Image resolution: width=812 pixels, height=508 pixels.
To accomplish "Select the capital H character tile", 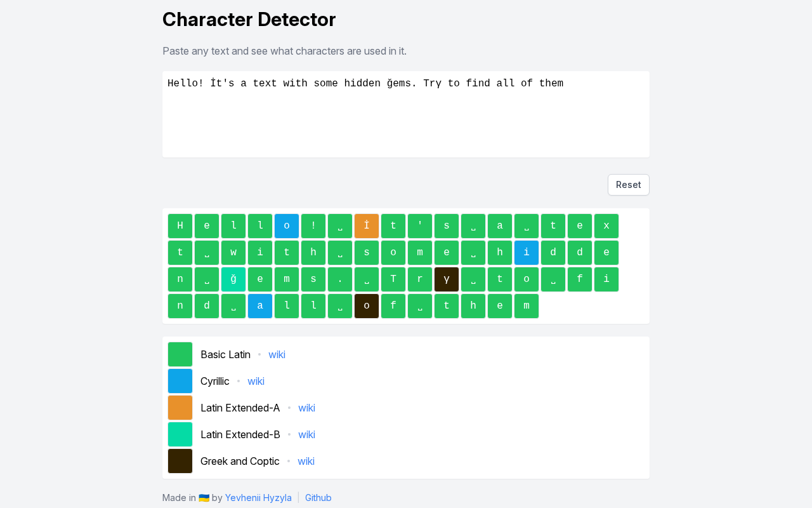I will point(180,226).
